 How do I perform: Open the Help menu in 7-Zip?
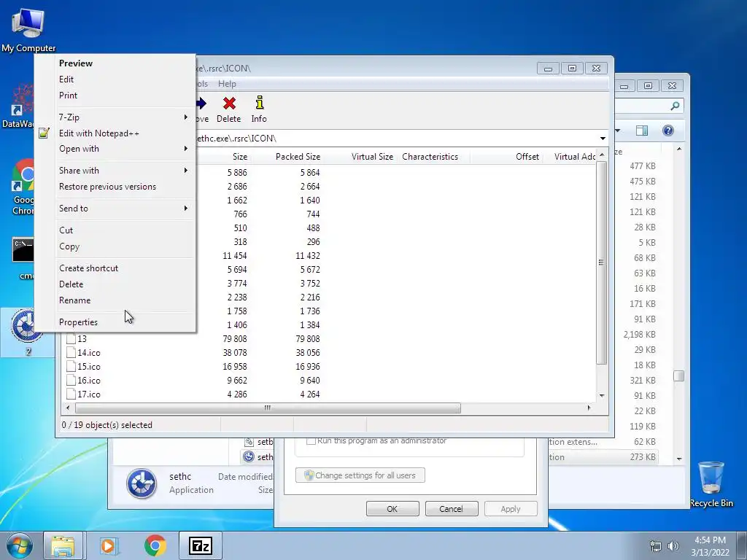click(x=227, y=84)
